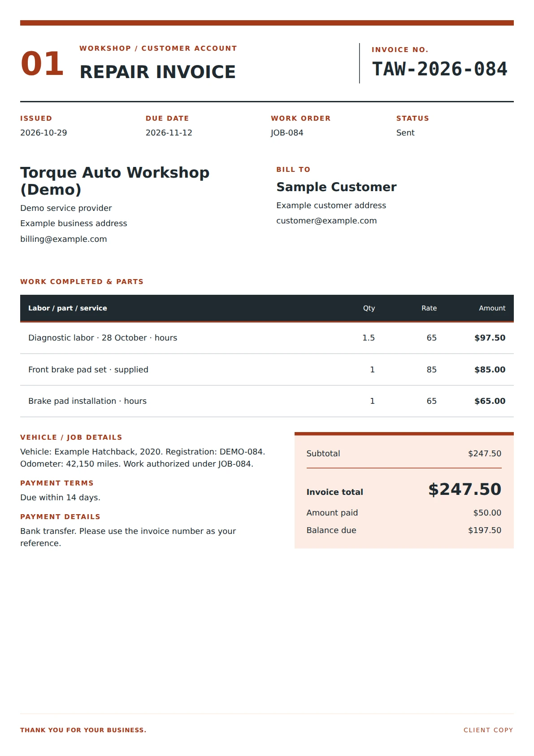Click the issued date 2026-10-29
Viewport: 534px width, 756px height.
pos(43,133)
